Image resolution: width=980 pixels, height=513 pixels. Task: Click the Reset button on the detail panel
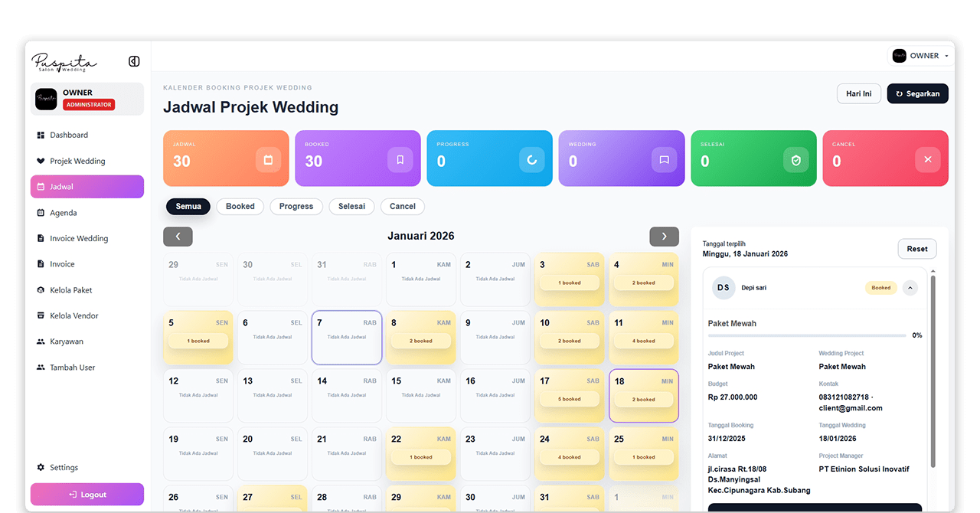point(917,248)
